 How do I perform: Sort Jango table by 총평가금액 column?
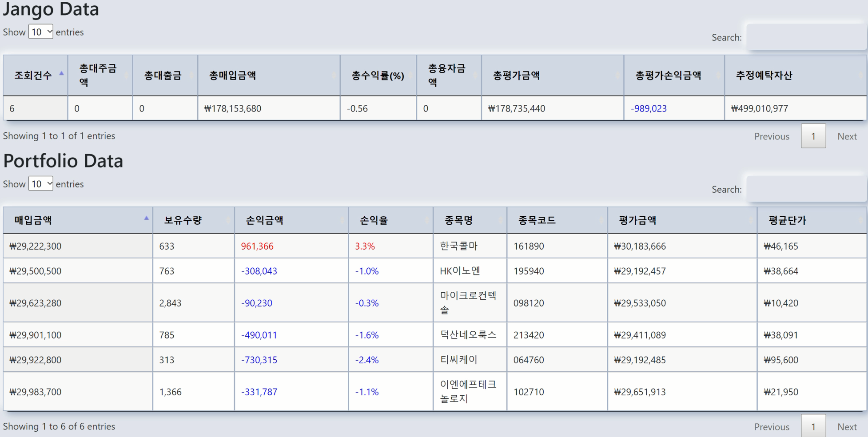tap(553, 75)
